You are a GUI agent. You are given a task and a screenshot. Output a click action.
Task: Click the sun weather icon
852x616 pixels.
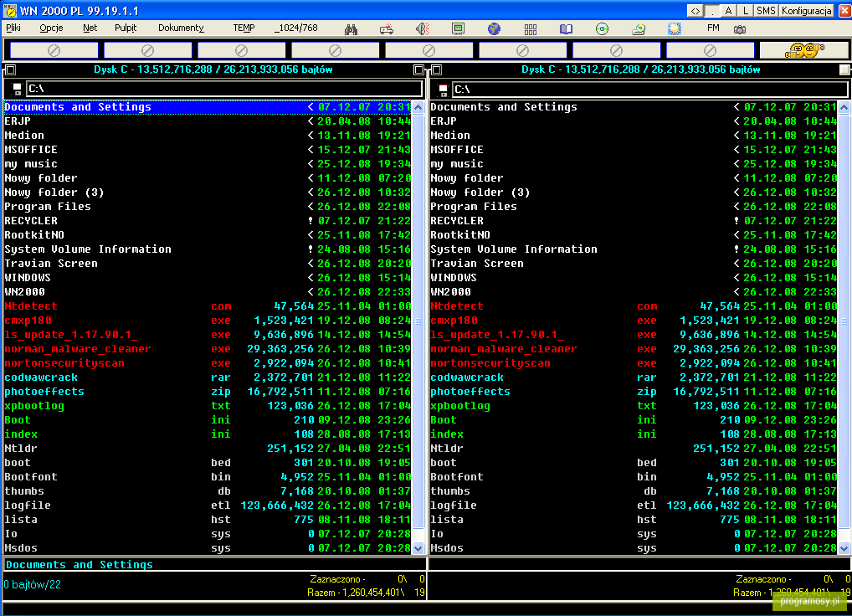675,28
